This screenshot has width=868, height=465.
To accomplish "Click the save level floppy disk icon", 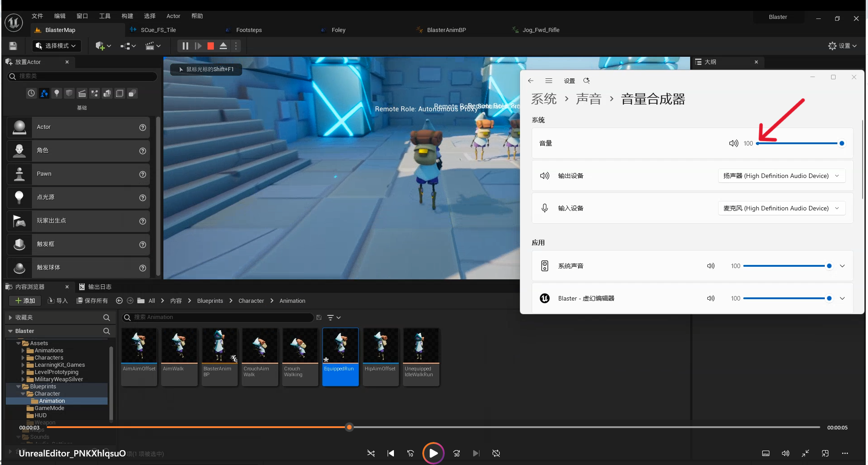I will tap(13, 46).
